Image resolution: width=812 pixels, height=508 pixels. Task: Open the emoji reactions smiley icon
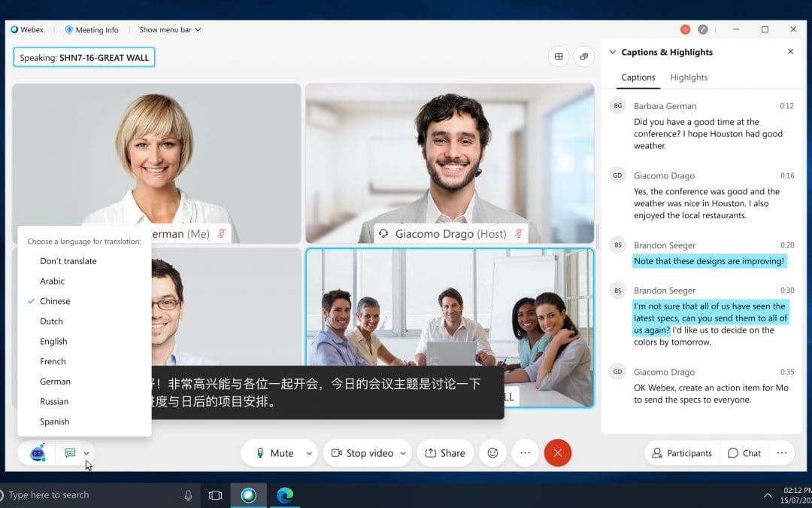(492, 453)
